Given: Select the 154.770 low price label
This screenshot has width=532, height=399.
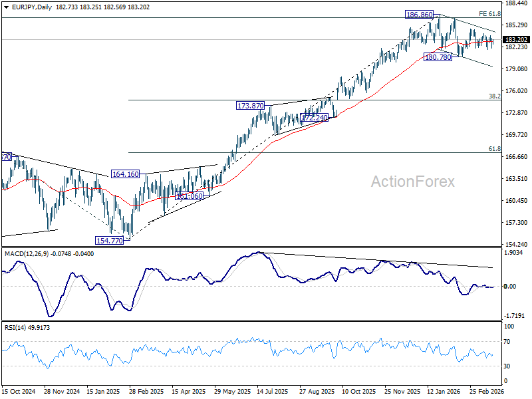Looking at the screenshot, I should point(109,241).
